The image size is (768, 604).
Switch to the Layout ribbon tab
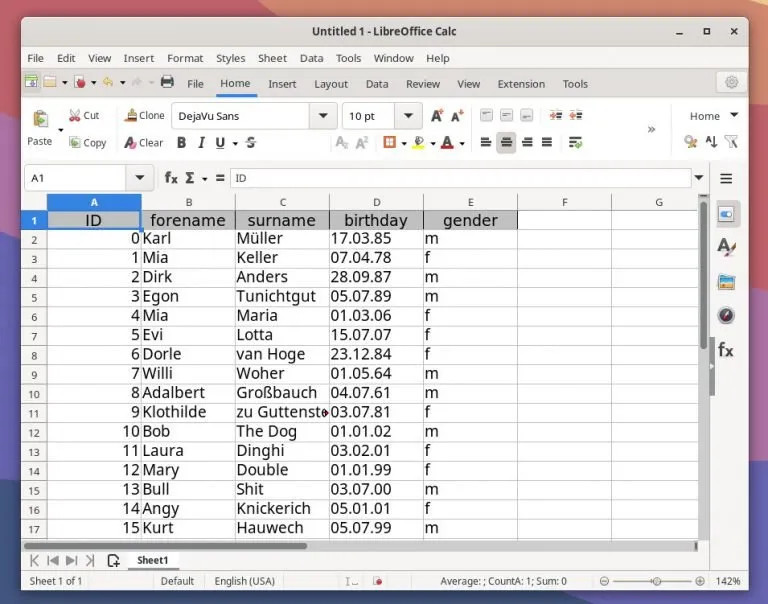(x=331, y=84)
